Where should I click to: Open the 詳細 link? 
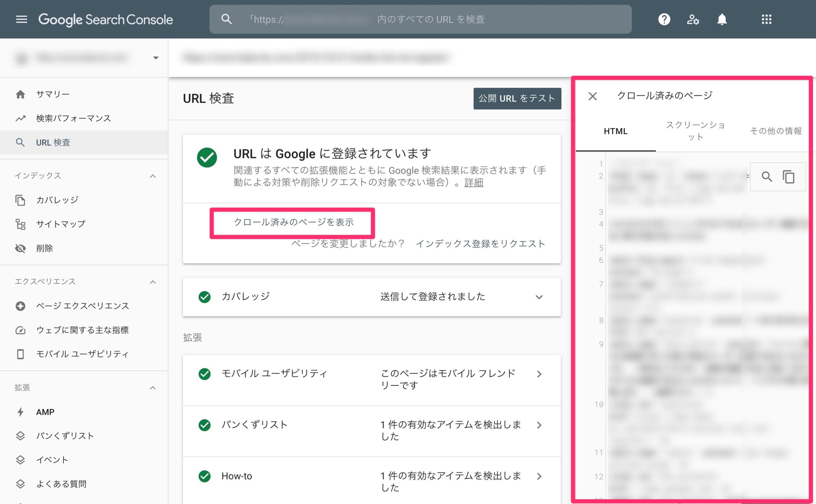point(474,183)
